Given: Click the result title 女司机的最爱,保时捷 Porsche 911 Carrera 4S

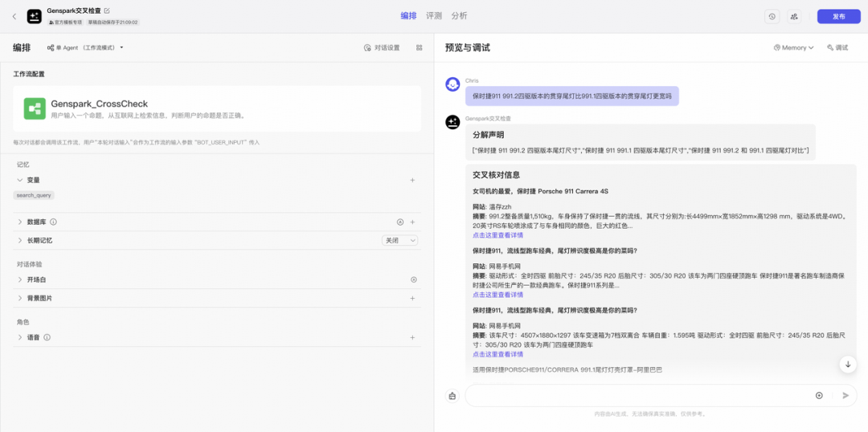Looking at the screenshot, I should pos(540,191).
